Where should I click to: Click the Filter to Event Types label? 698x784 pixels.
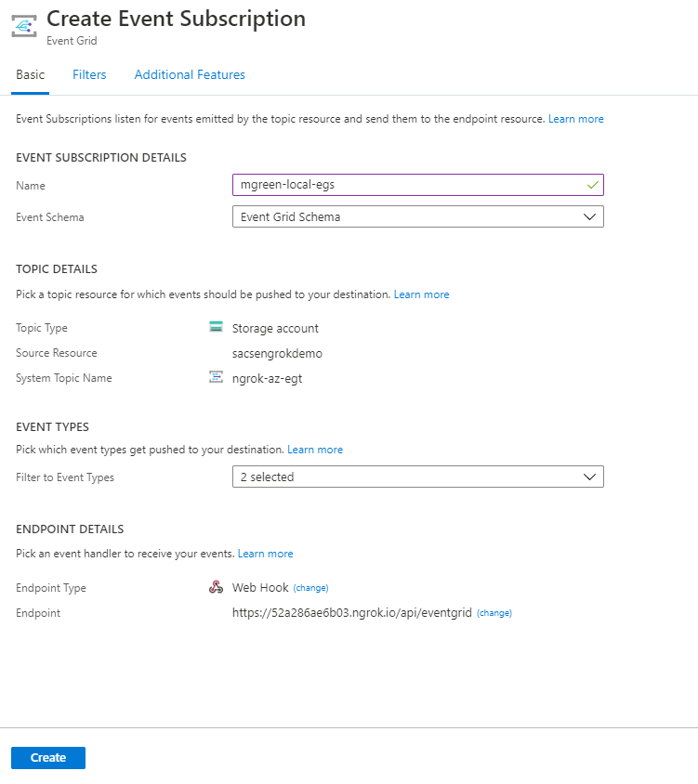click(65, 477)
